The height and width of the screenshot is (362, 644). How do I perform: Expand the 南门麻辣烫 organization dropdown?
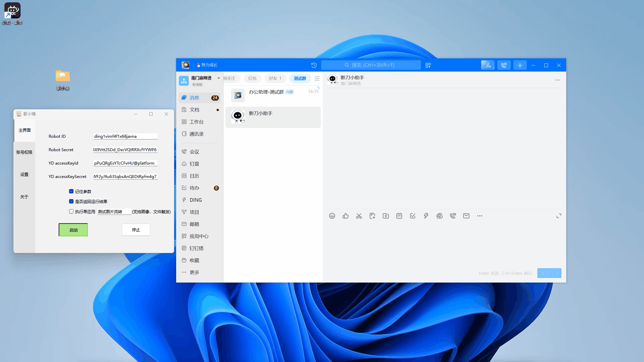click(219, 78)
